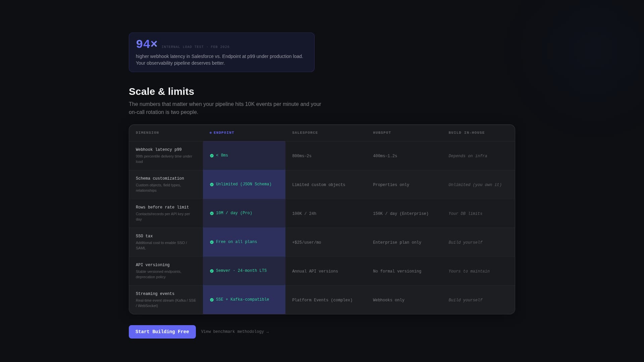Viewport: 644px width, 362px height.
Task: Click the BUILD IN-HOUSE column header
Action: tap(467, 132)
